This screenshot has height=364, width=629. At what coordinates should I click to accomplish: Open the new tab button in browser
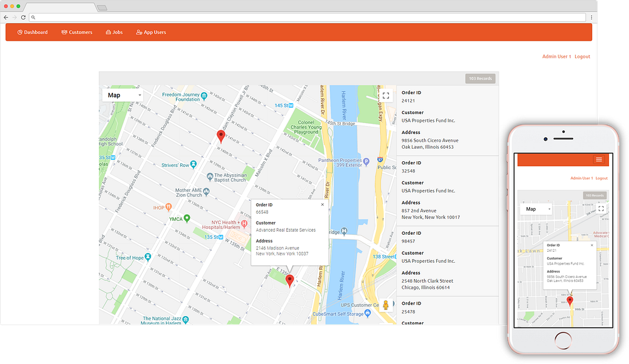102,8
